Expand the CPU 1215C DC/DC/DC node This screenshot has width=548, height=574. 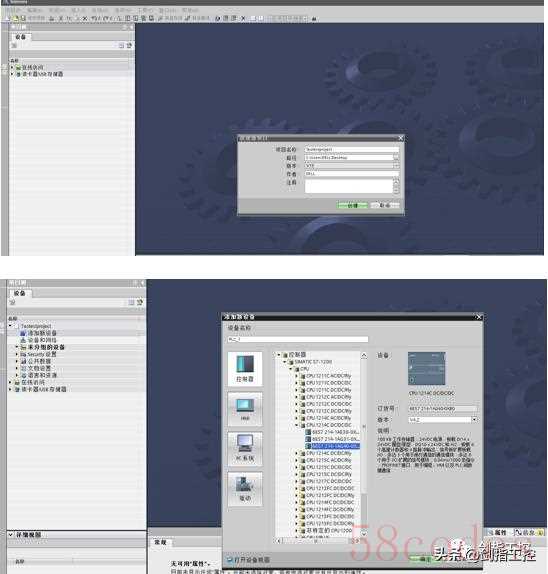tap(297, 467)
